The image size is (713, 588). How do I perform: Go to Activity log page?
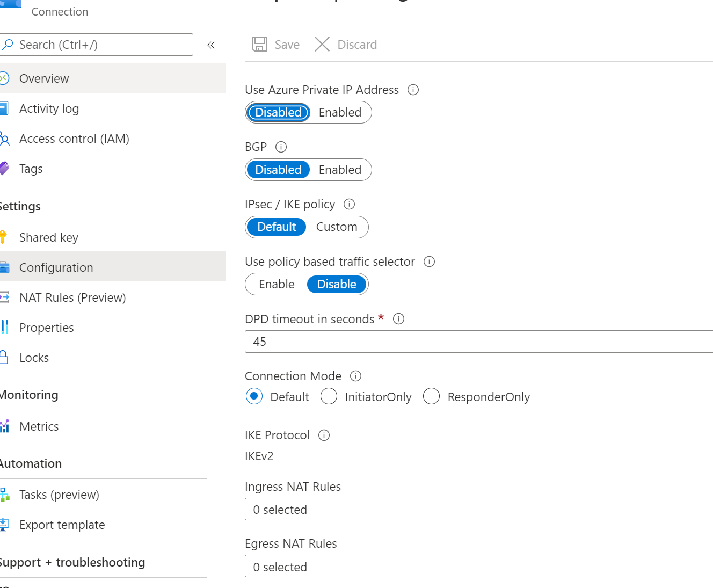[x=49, y=108]
